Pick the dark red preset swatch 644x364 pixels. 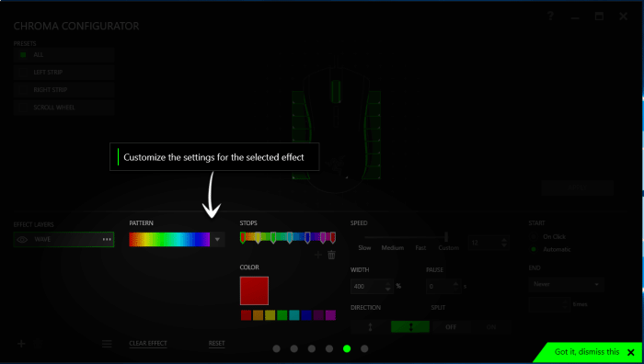[246, 315]
